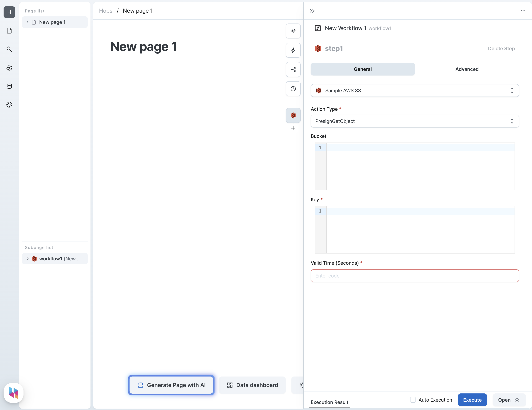Click the Generate Page with AI button
Image resolution: width=532 pixels, height=410 pixels.
[171, 385]
